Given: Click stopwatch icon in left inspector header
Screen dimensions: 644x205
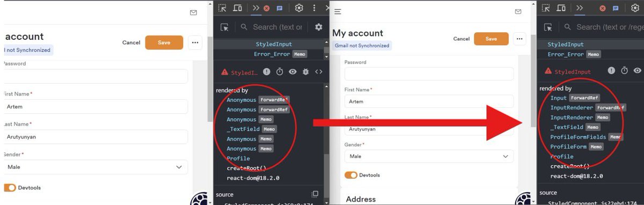Looking at the screenshot, I should [280, 71].
